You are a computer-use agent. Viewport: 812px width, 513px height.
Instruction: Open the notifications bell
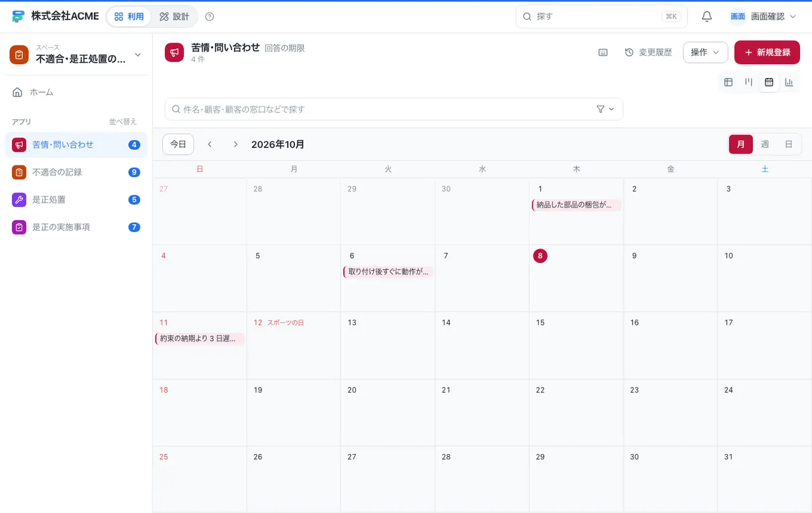pyautogui.click(x=707, y=16)
